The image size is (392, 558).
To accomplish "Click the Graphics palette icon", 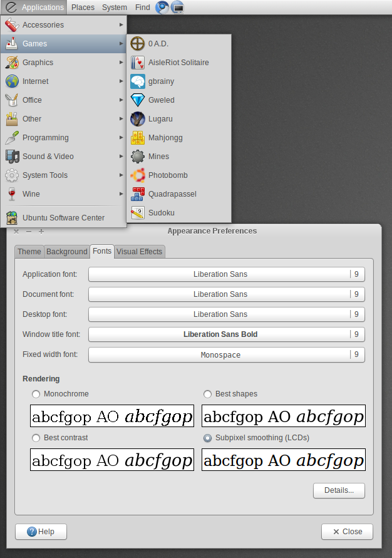I will pos(12,63).
